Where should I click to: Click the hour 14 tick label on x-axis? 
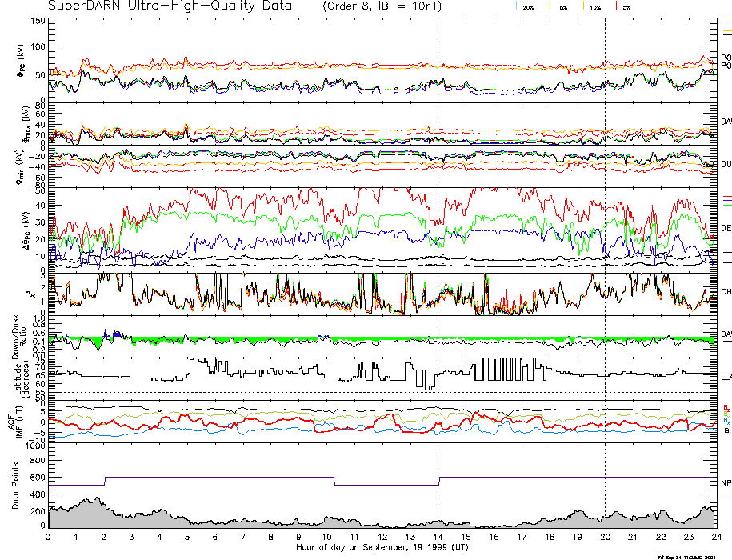coord(438,538)
